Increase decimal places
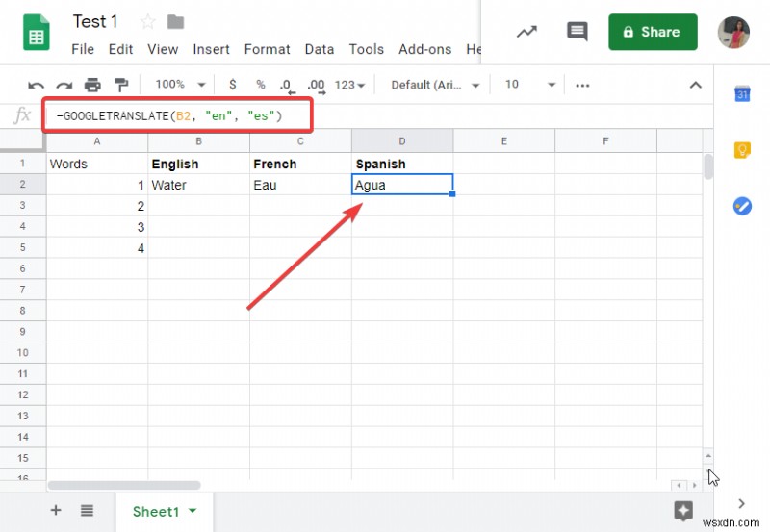This screenshot has height=532, width=770. coord(317,86)
